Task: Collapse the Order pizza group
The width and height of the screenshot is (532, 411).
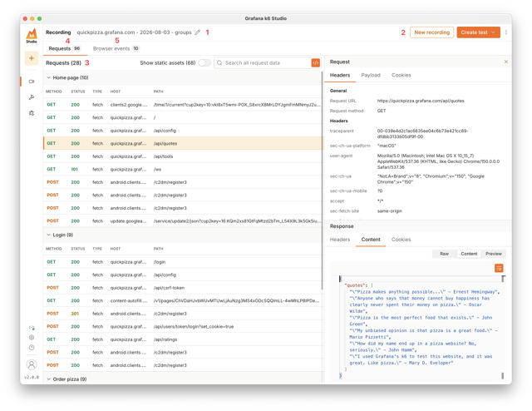Action: 48,379
